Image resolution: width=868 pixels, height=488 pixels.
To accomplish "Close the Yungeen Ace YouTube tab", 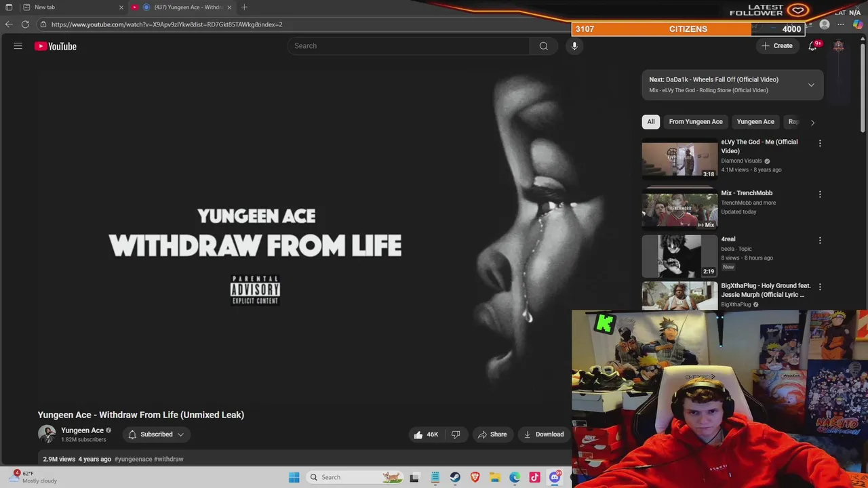I will [229, 7].
